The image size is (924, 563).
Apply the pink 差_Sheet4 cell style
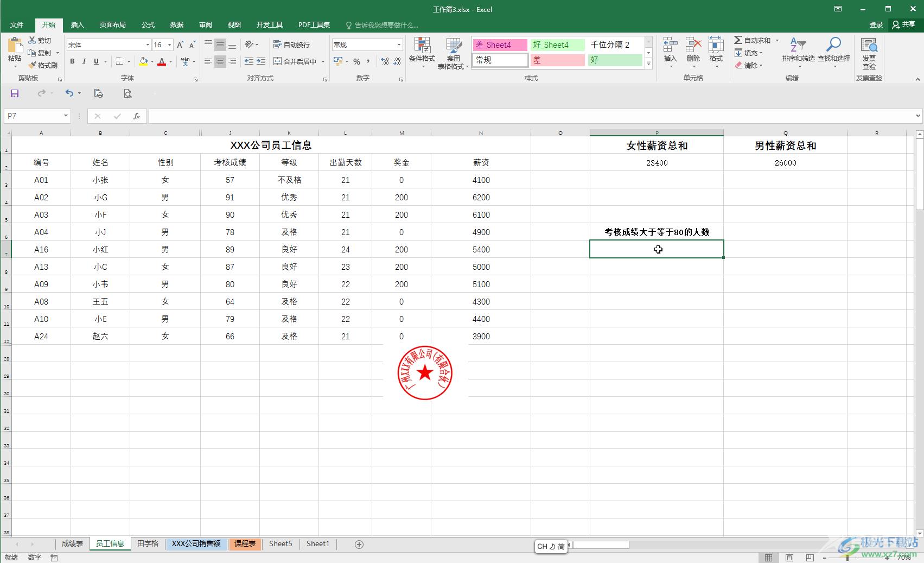click(x=500, y=45)
